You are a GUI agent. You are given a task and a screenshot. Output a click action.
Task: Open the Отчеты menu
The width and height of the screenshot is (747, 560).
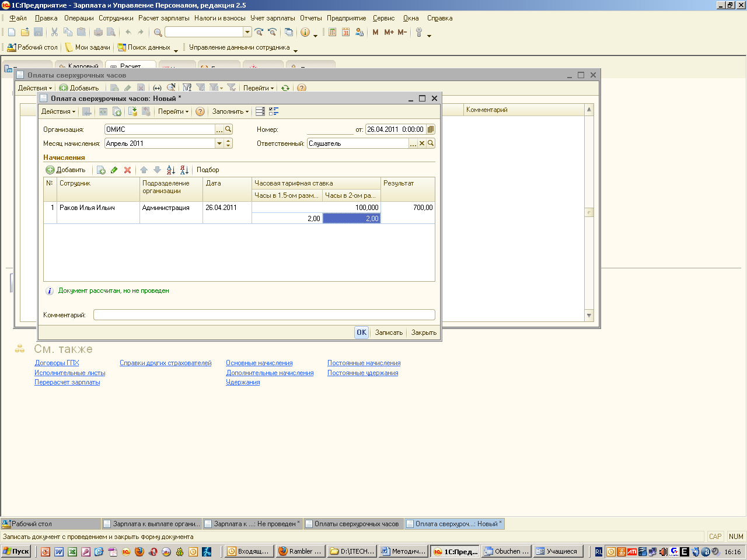click(311, 18)
